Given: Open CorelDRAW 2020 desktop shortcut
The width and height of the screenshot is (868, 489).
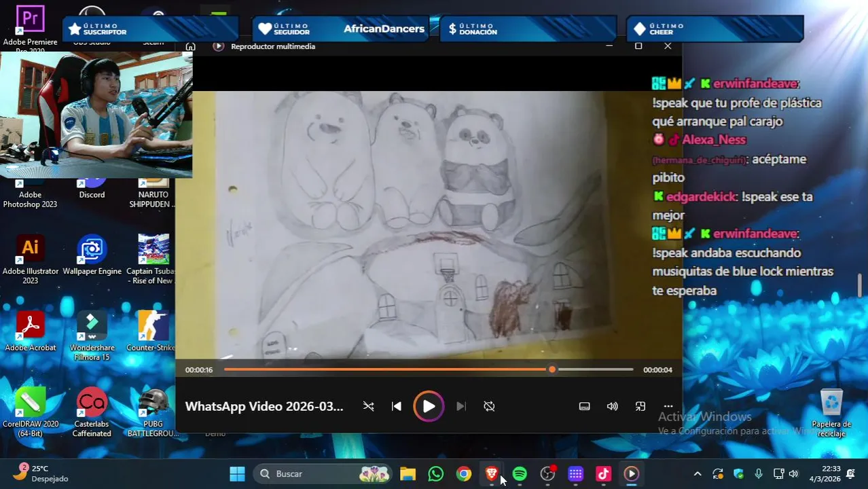Looking at the screenshot, I should coord(30,413).
